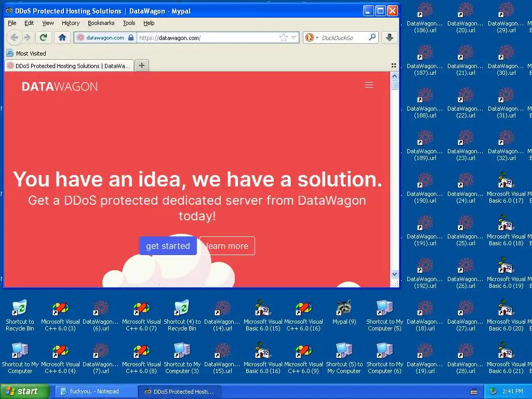Click the padlock site identity icon
This screenshot has width=532, height=399.
[131, 37]
